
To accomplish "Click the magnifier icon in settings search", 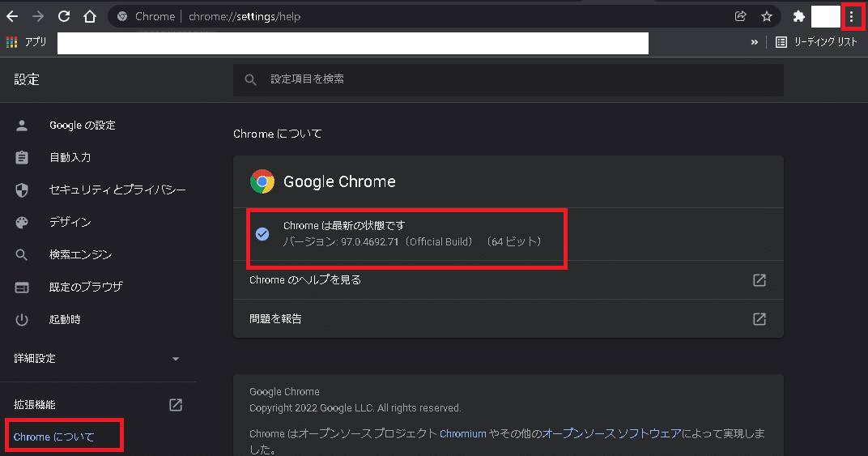I will pos(251,80).
